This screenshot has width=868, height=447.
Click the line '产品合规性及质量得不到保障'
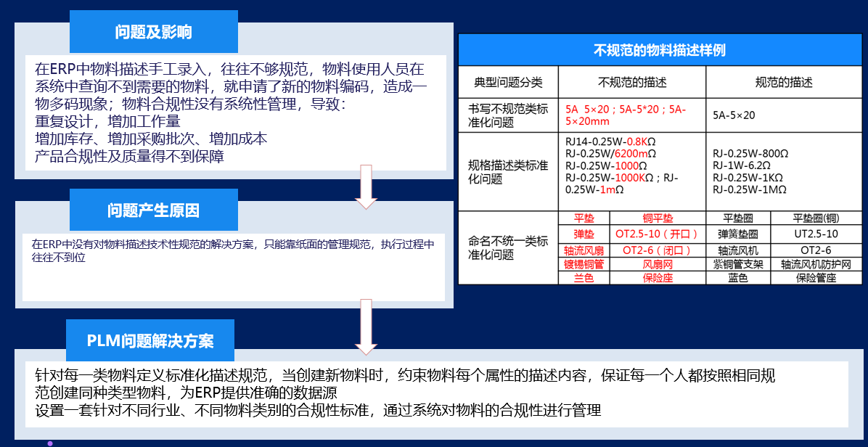click(x=129, y=157)
